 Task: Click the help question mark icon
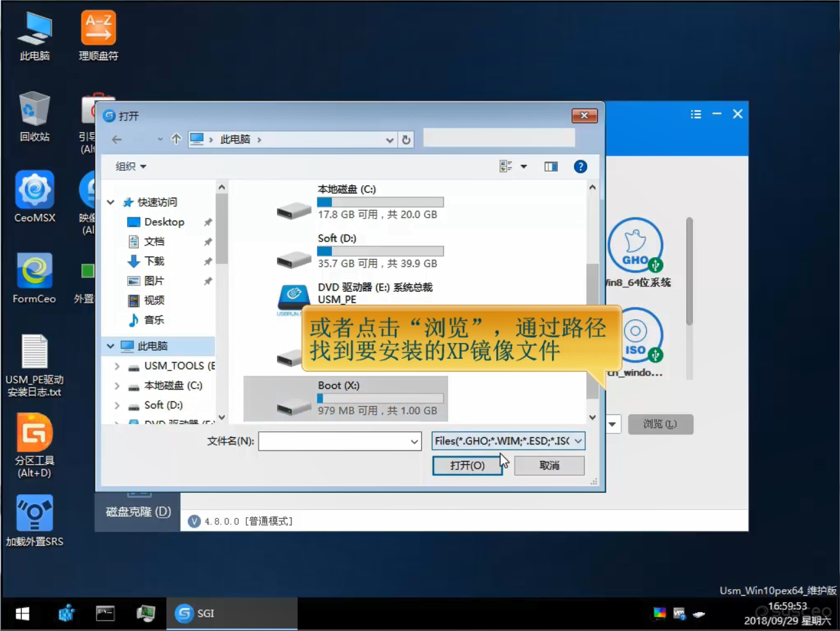pyautogui.click(x=580, y=167)
